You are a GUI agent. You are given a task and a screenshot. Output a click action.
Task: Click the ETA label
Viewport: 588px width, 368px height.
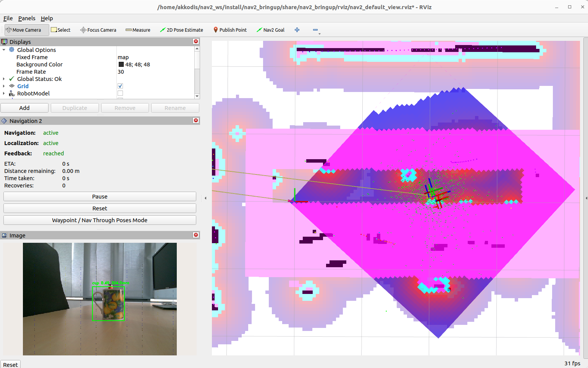(x=10, y=163)
